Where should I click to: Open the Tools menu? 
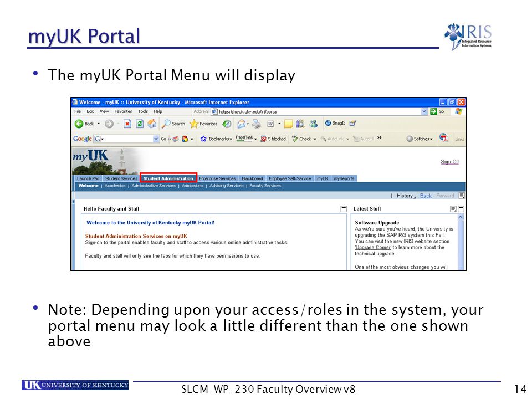(143, 111)
